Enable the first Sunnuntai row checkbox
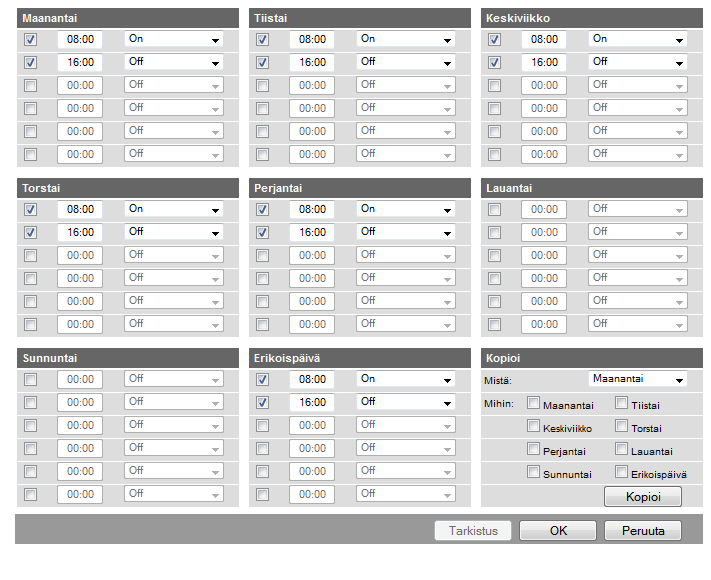This screenshot has width=711, height=580. [x=30, y=380]
